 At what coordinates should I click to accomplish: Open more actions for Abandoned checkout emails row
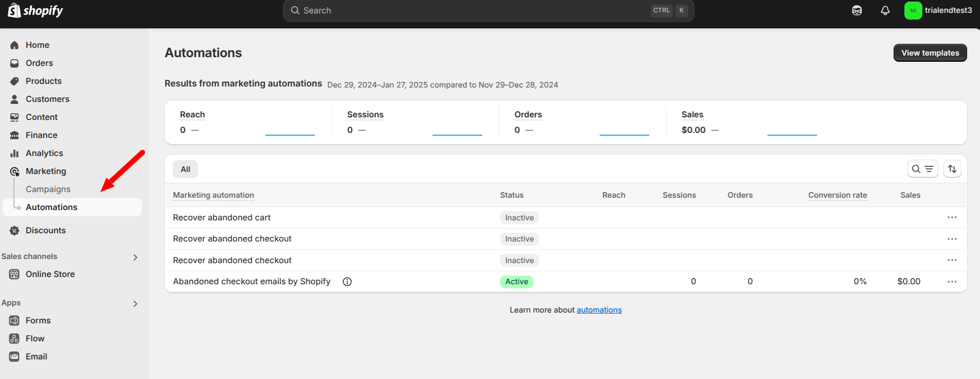tap(952, 282)
